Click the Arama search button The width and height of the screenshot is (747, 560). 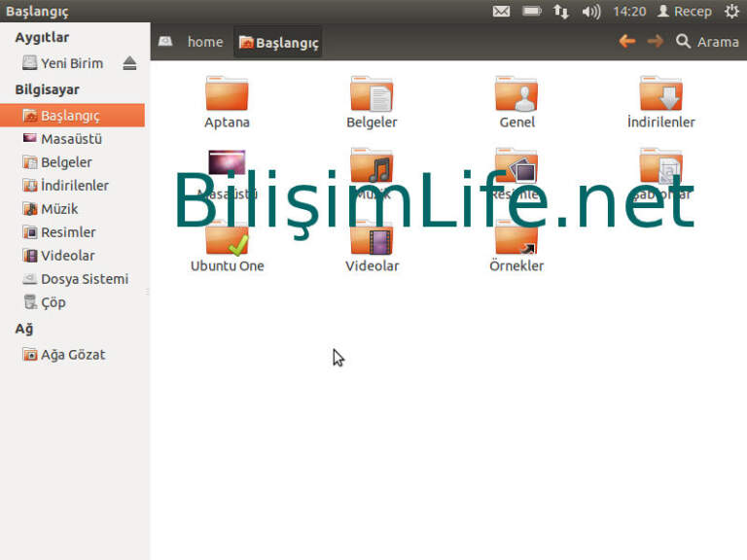[x=707, y=42]
